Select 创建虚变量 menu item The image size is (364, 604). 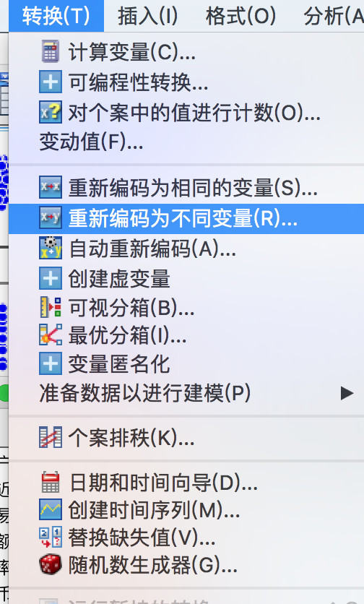click(186, 278)
